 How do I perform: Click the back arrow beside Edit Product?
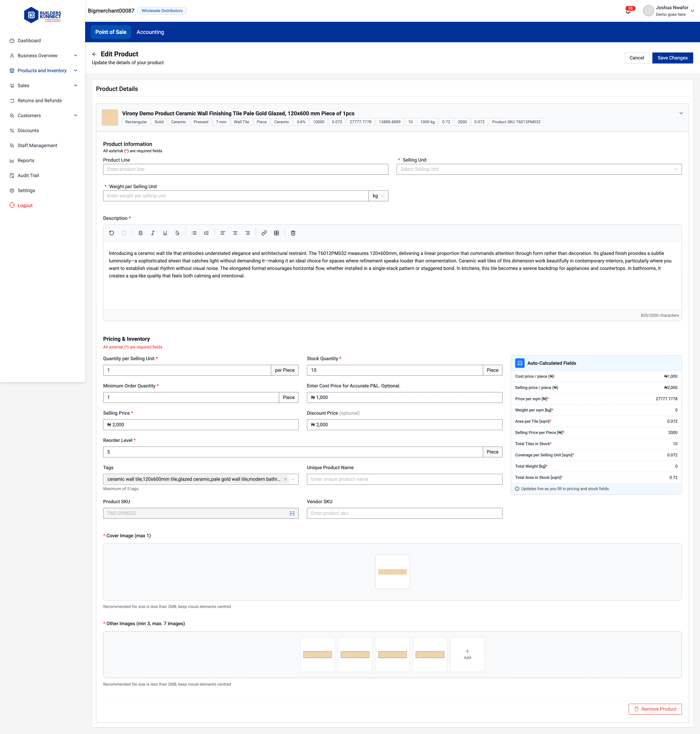point(94,54)
